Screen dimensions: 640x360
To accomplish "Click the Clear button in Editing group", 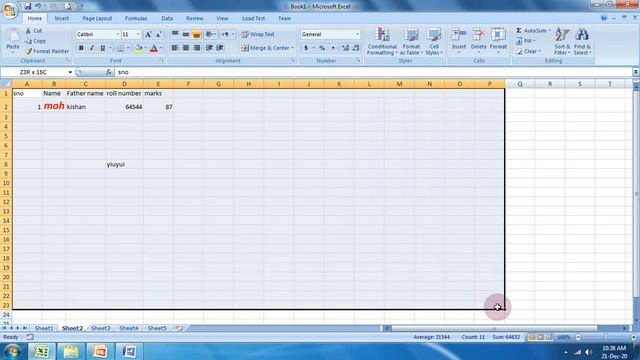I will pos(528,51).
